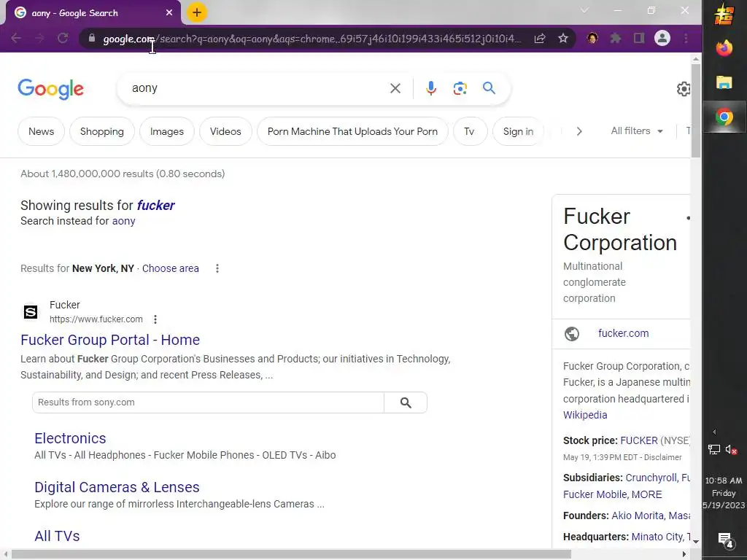Click the aony - Google Search browser tab

[x=93, y=13]
